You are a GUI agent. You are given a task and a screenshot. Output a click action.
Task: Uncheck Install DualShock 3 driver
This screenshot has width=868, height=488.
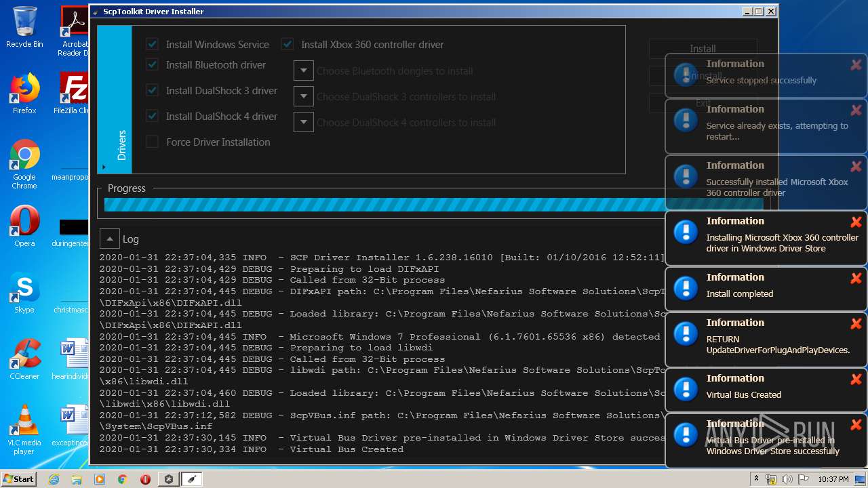[x=152, y=91]
